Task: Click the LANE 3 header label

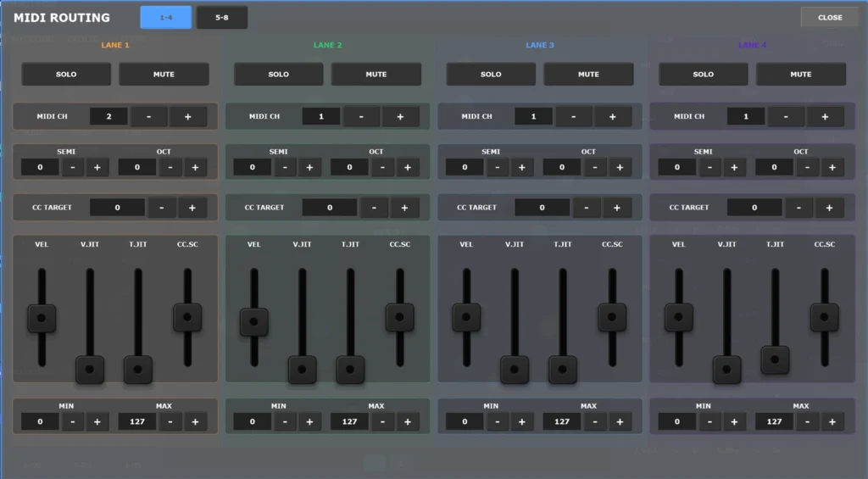Action: 540,45
